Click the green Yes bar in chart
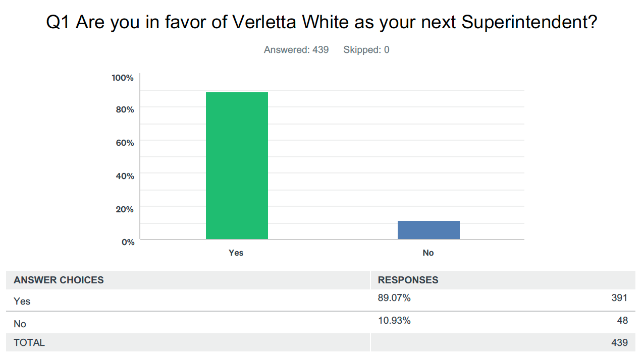 coord(237,166)
